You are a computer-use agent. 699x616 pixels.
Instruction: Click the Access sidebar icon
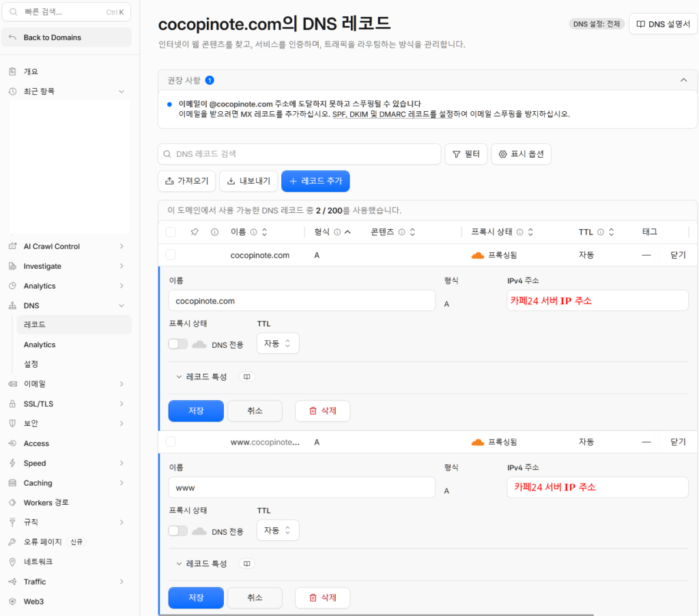[12, 443]
